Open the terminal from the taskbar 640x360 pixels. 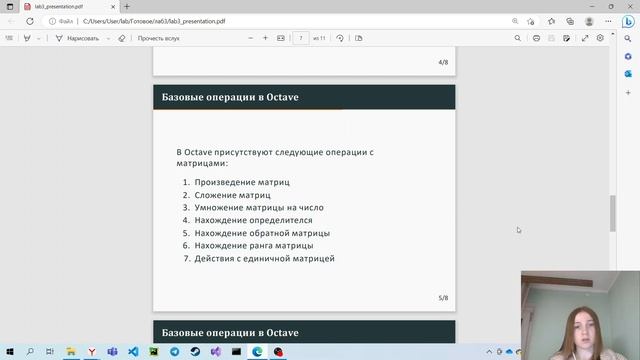[236, 351]
